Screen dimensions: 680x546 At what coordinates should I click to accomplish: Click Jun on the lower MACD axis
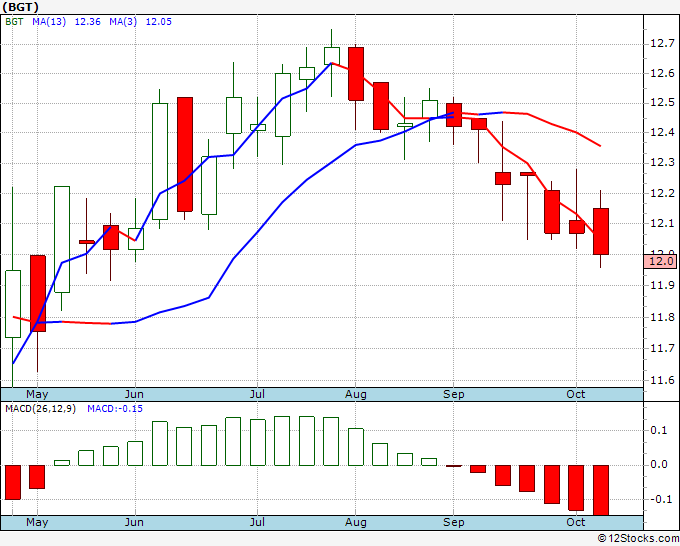pyautogui.click(x=134, y=522)
